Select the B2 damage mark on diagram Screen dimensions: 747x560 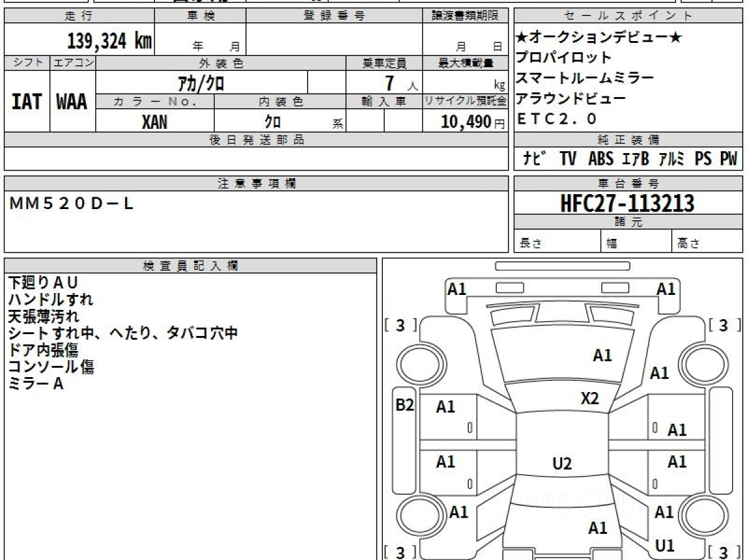coord(405,405)
